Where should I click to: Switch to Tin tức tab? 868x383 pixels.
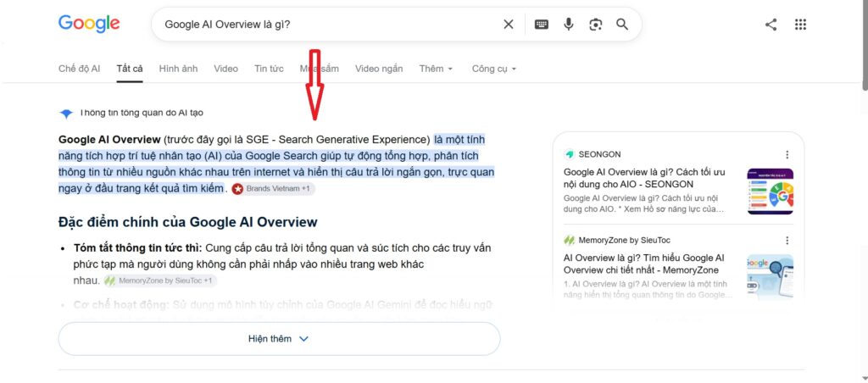tap(269, 69)
